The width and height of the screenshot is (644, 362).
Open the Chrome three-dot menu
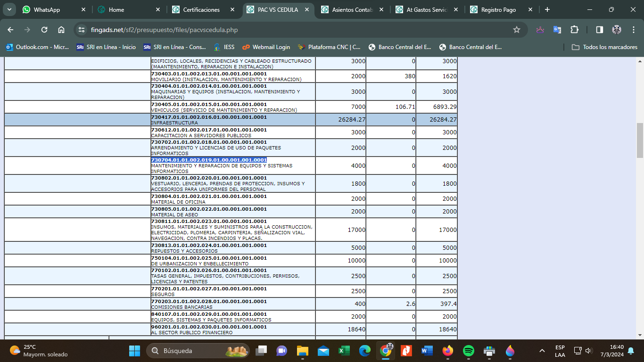[x=633, y=30]
